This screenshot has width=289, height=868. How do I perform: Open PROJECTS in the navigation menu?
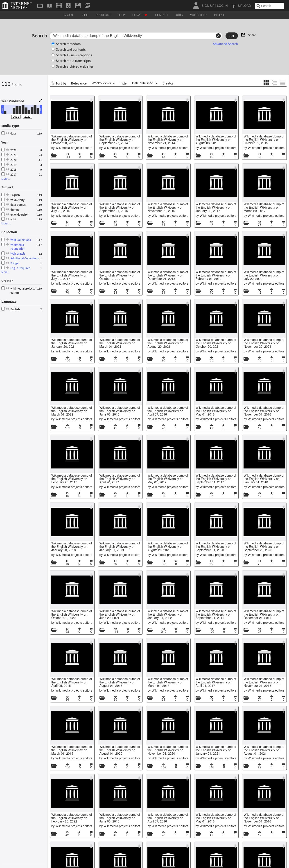[103, 15]
